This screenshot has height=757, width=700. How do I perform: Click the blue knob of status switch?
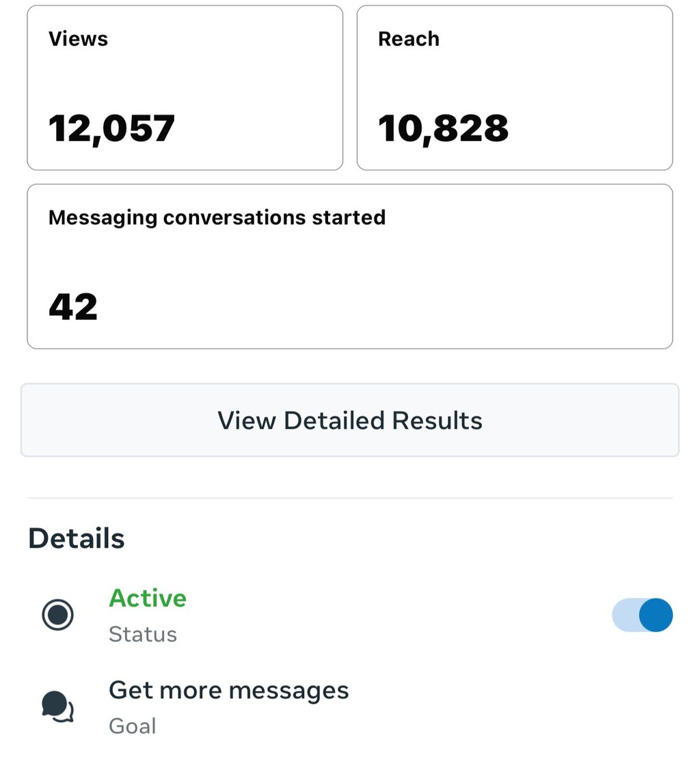click(656, 615)
